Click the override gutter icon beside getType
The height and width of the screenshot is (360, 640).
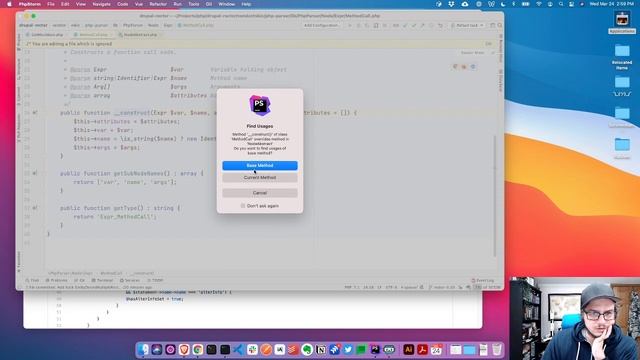tap(35, 208)
